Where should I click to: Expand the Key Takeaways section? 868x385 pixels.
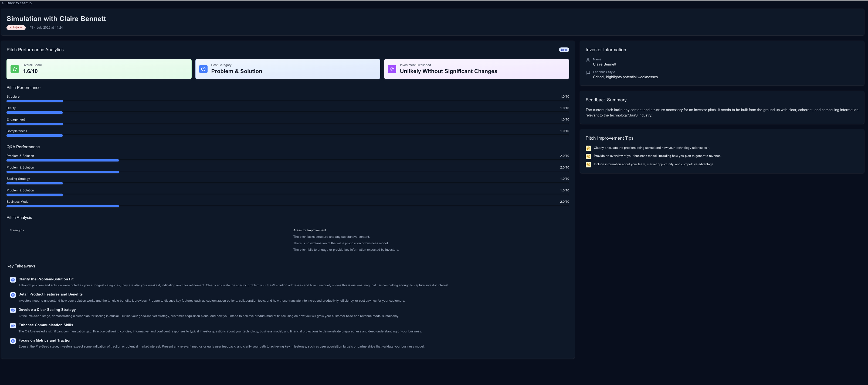click(x=21, y=266)
